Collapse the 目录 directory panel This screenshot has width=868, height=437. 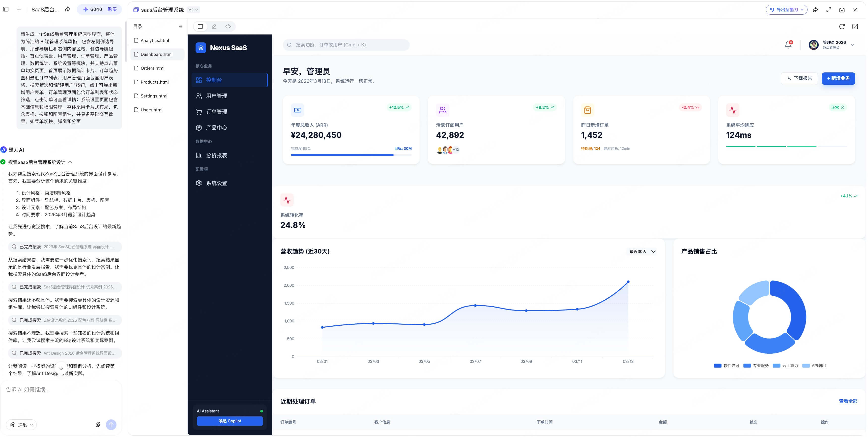(x=181, y=26)
